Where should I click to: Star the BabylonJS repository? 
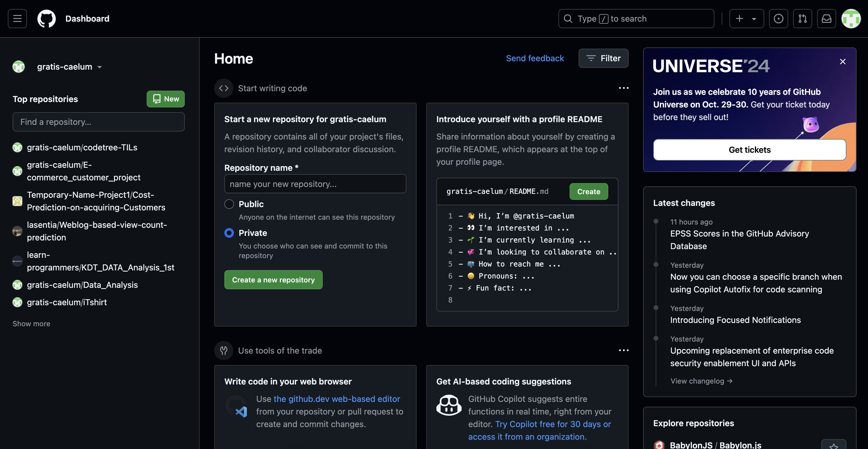click(833, 445)
